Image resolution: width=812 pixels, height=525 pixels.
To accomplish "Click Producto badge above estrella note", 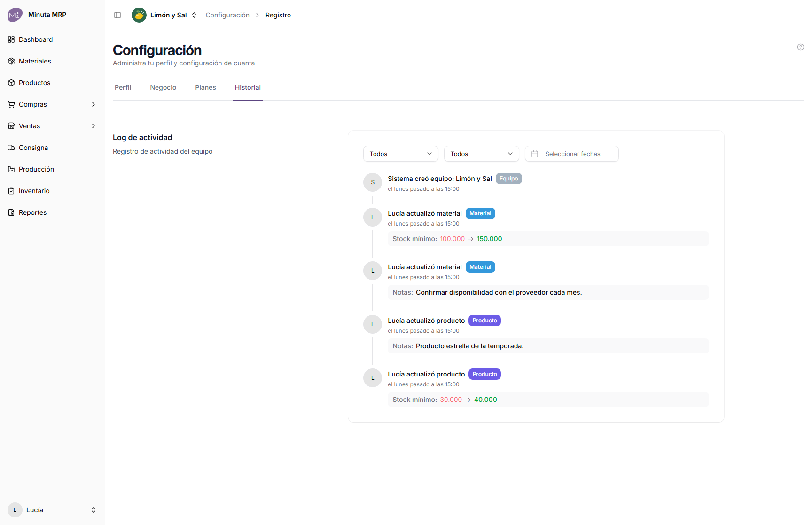I will tap(484, 321).
